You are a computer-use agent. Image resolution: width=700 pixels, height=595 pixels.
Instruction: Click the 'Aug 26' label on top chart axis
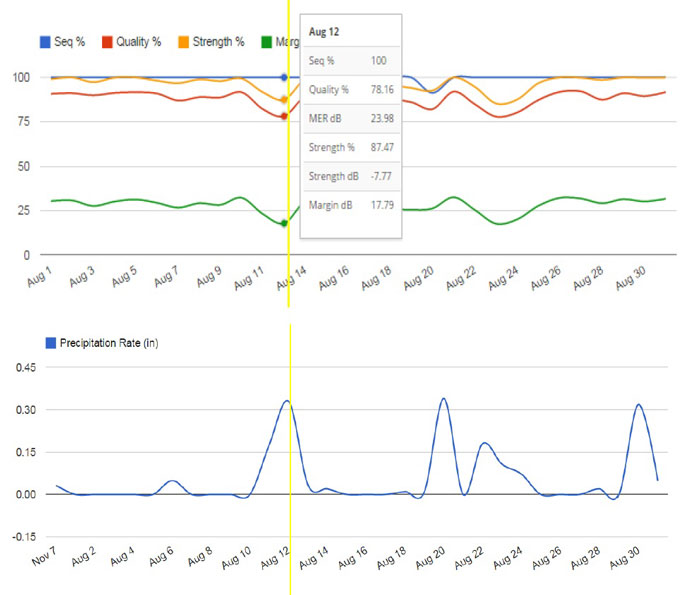[546, 279]
